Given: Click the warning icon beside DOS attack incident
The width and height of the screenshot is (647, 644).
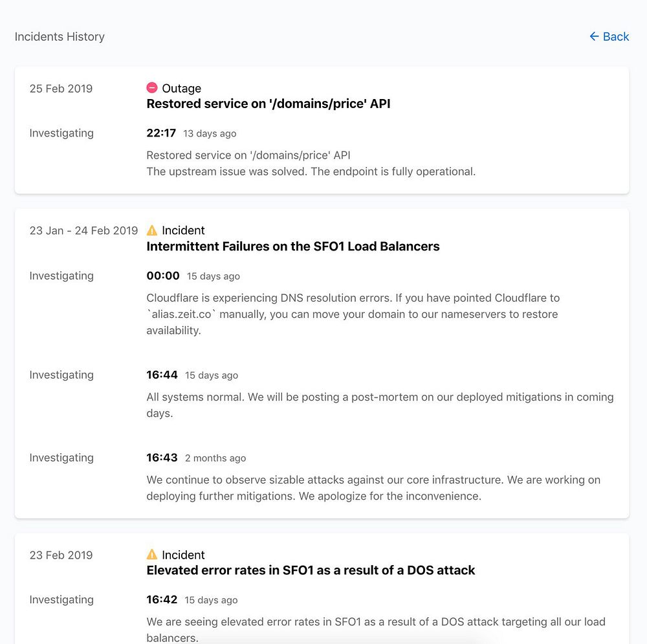Looking at the screenshot, I should point(152,555).
